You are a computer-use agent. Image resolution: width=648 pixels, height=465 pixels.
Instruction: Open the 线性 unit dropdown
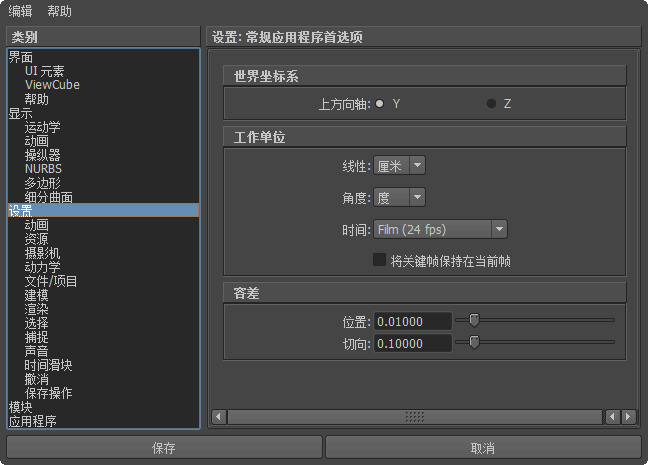tap(399, 165)
